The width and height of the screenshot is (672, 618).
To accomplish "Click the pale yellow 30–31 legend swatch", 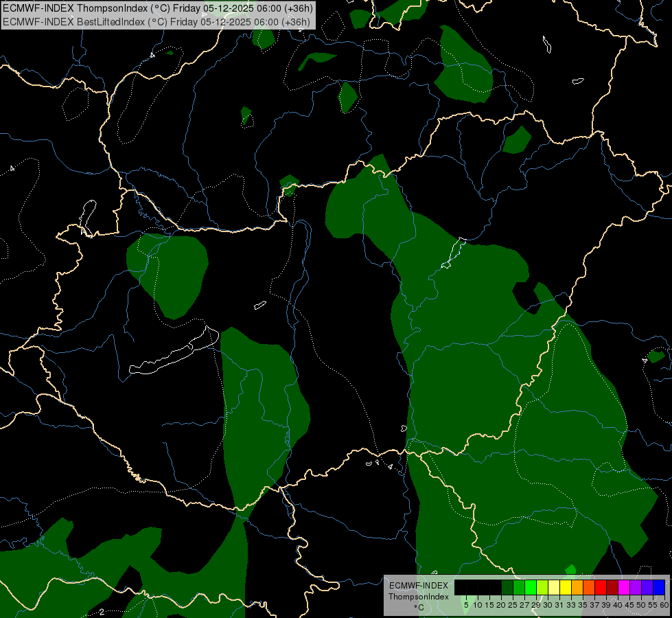I will 554,587.
